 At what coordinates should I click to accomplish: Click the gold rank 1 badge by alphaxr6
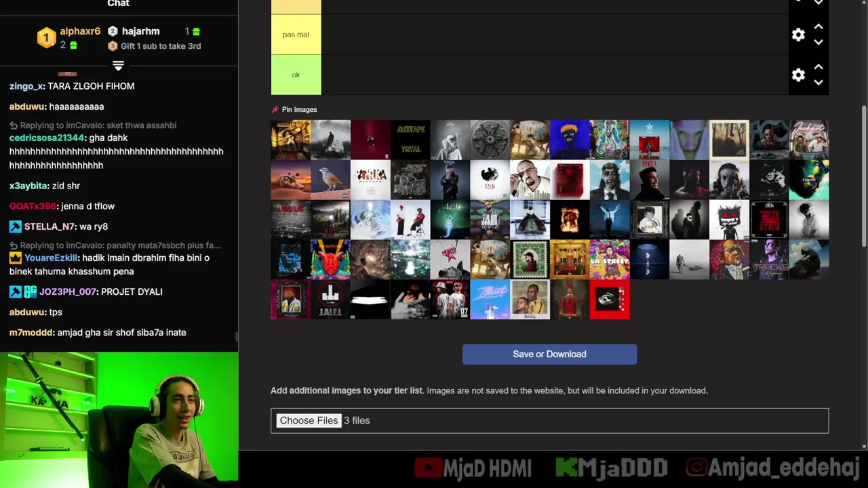[x=46, y=38]
